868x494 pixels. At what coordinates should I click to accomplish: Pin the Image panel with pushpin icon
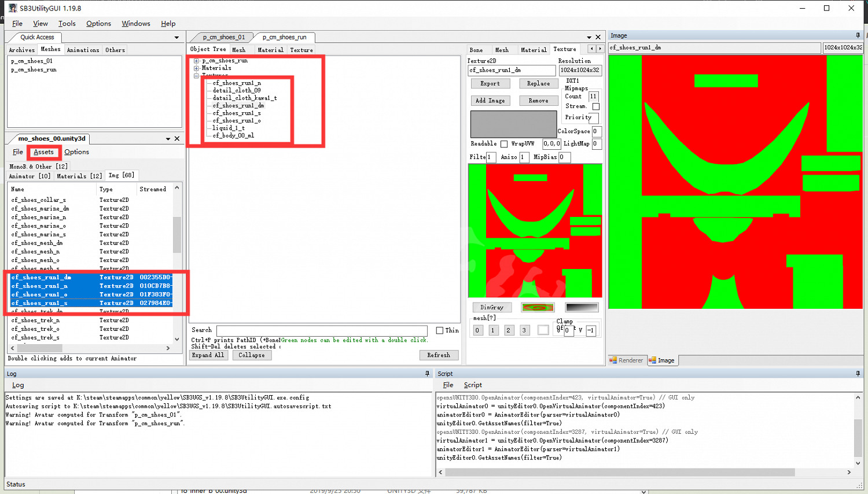858,35
